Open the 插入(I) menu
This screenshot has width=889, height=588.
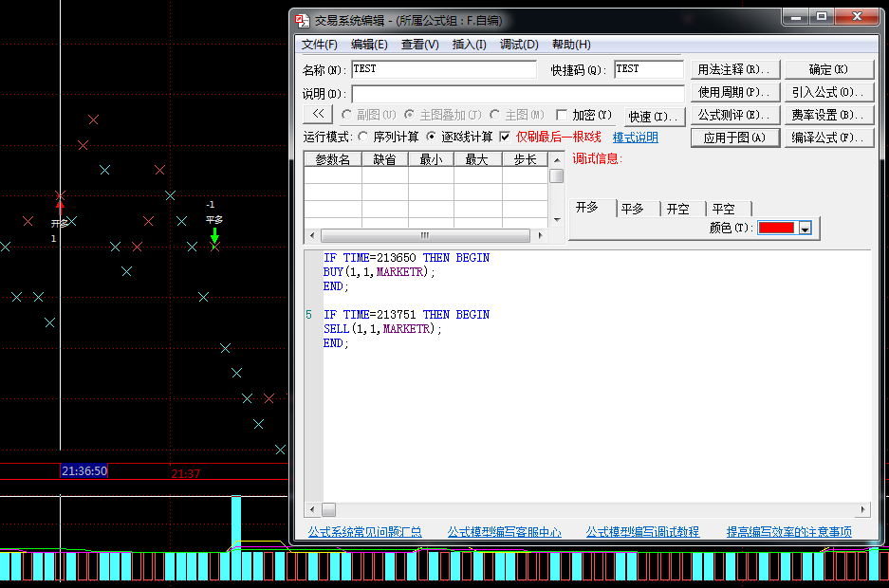click(470, 45)
